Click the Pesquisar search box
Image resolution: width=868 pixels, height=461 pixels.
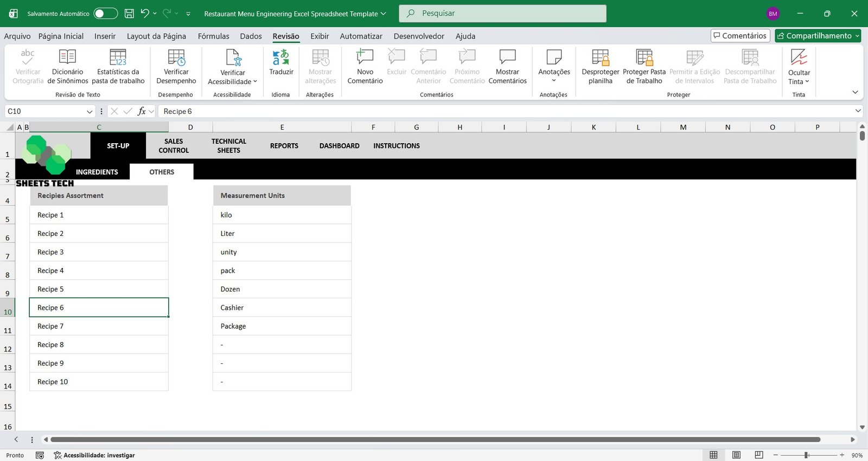tap(502, 14)
